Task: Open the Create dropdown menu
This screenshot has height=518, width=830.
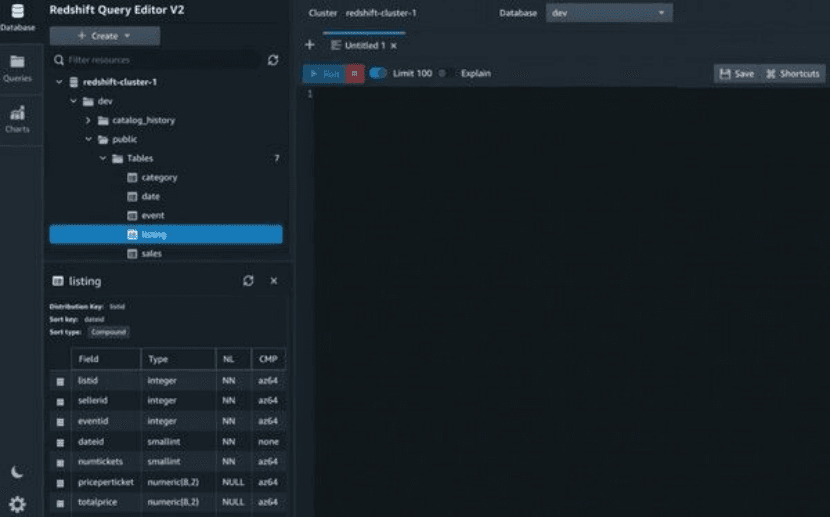Action: pyautogui.click(x=105, y=36)
